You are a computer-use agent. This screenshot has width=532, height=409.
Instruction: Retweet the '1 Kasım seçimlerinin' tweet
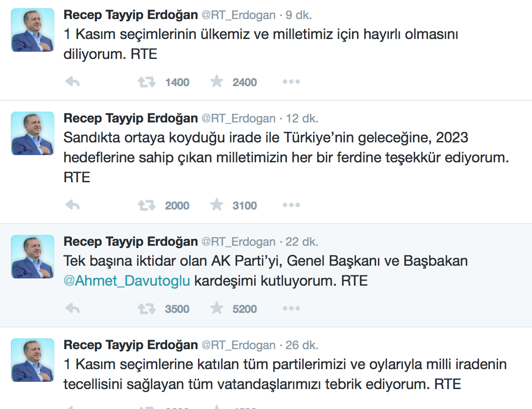[146, 82]
